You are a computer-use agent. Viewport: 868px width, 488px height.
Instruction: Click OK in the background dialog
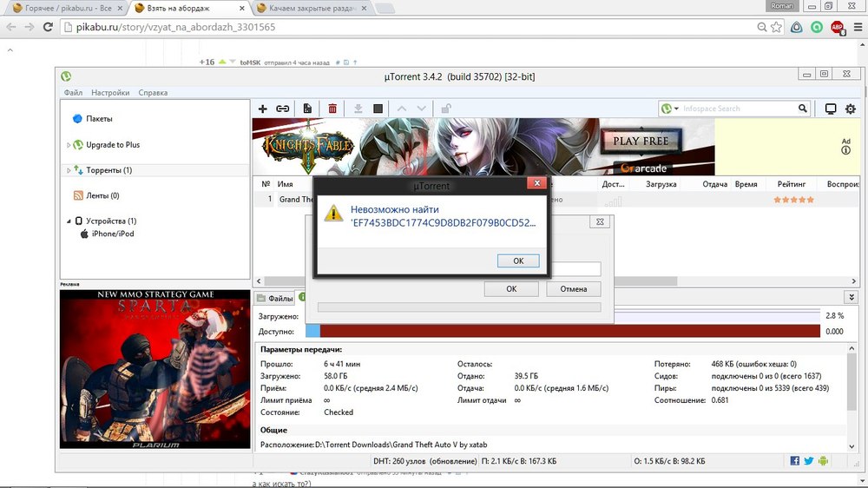tap(511, 288)
